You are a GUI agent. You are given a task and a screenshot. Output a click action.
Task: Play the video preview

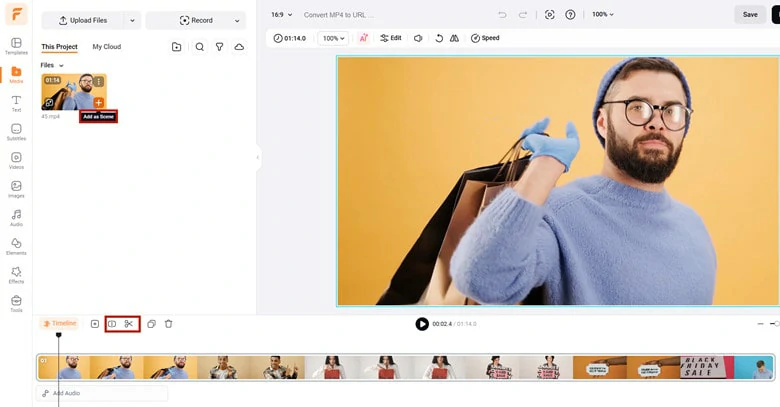coord(422,324)
